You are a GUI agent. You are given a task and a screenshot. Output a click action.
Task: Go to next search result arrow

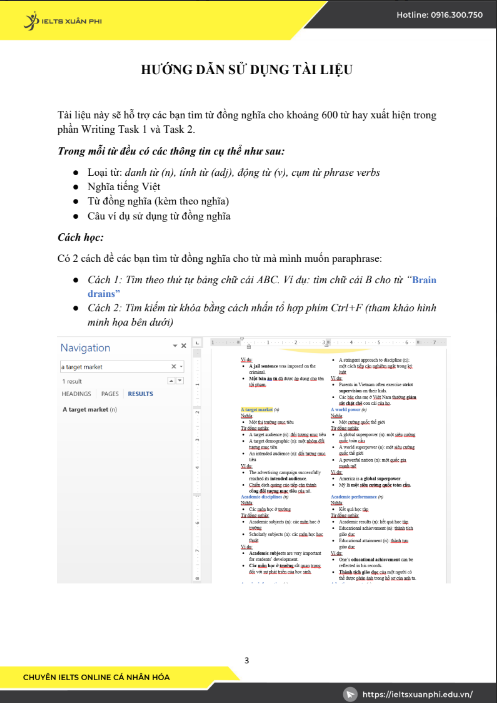click(x=180, y=381)
